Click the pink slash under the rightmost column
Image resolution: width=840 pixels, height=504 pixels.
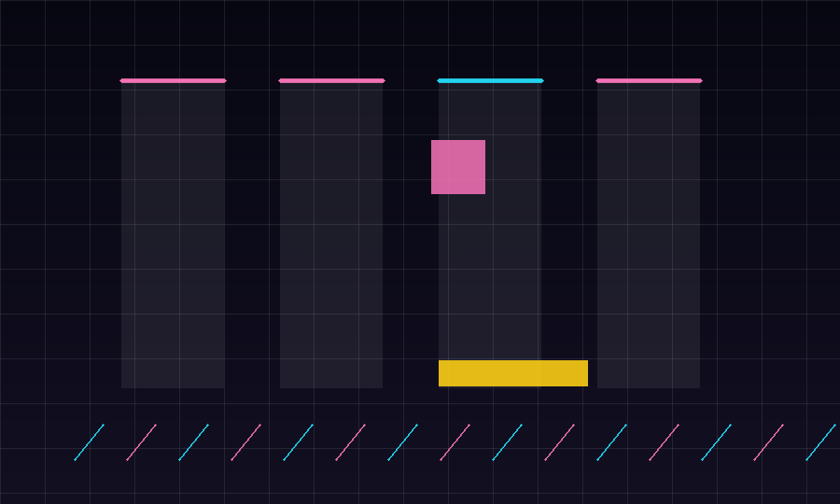pos(665,442)
